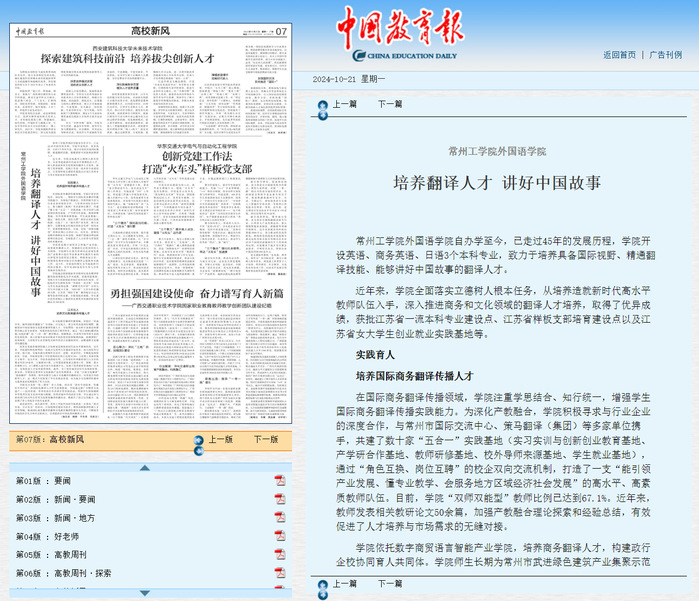This screenshot has width=699, height=601.
Task: Go to the next edition with 下一版
Action: pyautogui.click(x=266, y=439)
